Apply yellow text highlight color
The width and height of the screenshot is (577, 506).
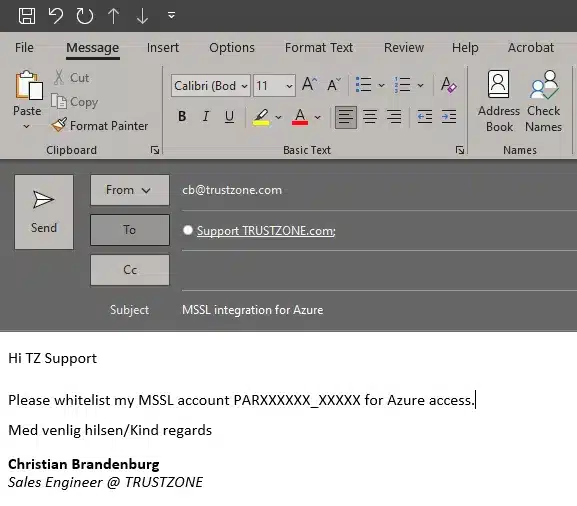261,117
